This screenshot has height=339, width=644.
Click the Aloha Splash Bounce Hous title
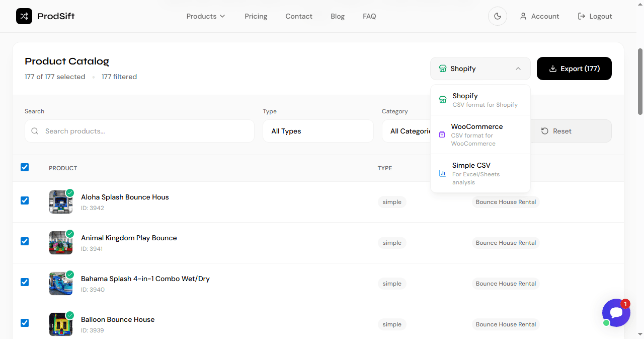(x=125, y=197)
